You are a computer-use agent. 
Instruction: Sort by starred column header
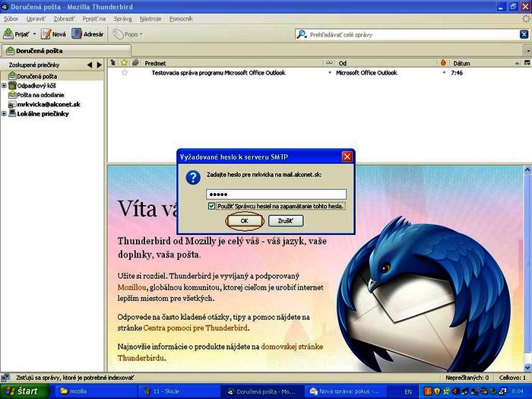(124, 63)
